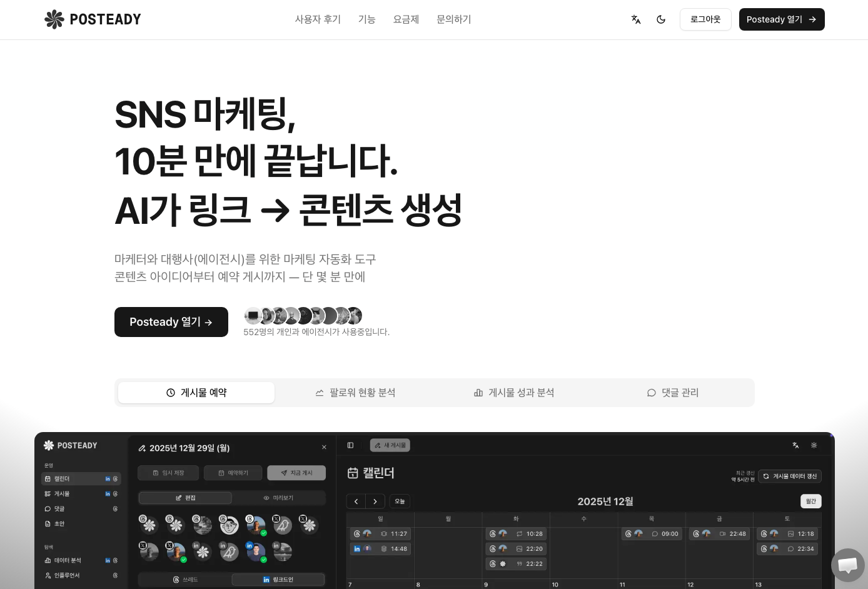Select 캘린더 in the sidebar
This screenshot has width=868, height=589.
point(81,479)
